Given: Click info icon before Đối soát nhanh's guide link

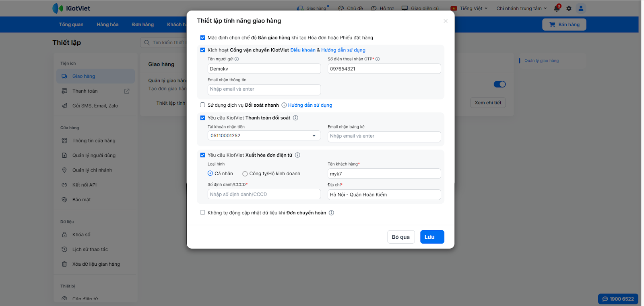Looking at the screenshot, I should pos(284,105).
